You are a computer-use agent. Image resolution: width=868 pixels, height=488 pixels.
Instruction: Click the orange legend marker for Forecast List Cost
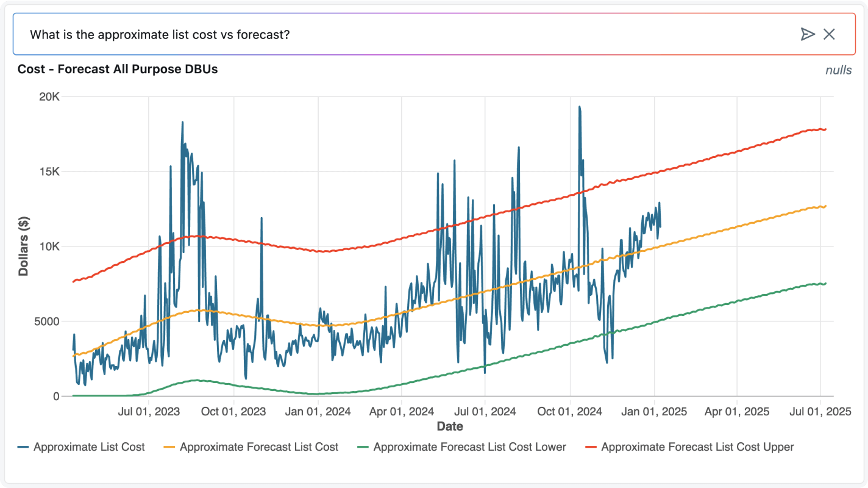click(170, 447)
